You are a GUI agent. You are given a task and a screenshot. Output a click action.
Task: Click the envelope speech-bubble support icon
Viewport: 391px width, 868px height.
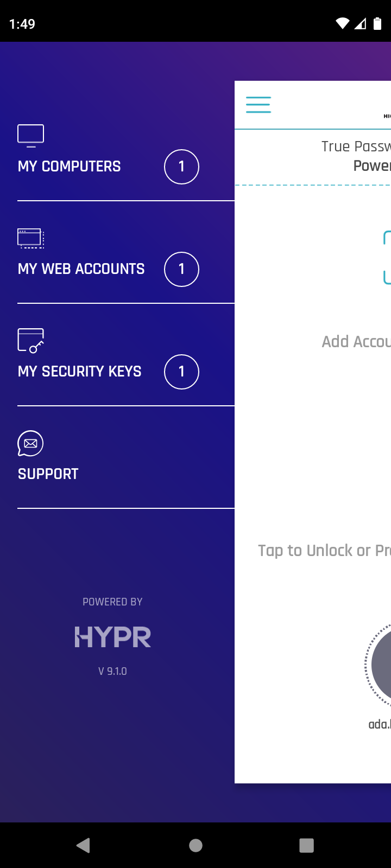pos(31,443)
